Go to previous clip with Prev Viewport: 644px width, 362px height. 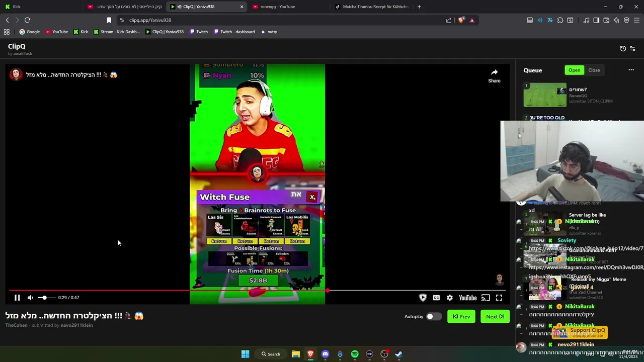(461, 317)
